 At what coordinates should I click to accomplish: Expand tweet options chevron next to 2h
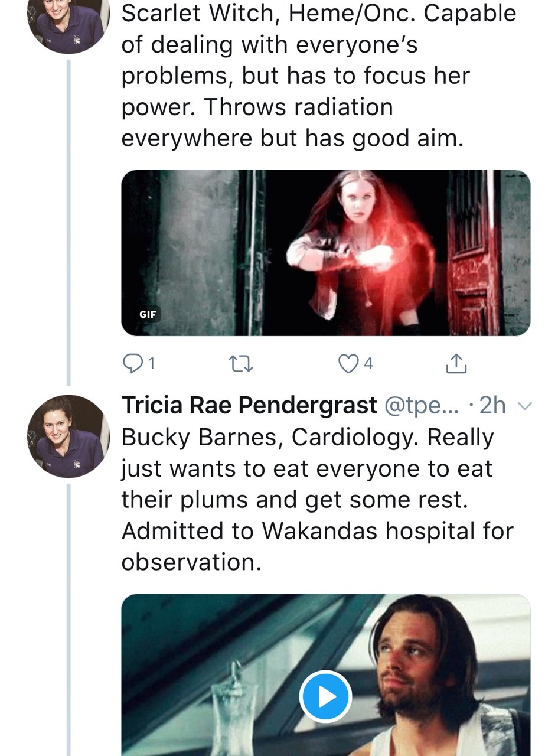click(x=524, y=406)
